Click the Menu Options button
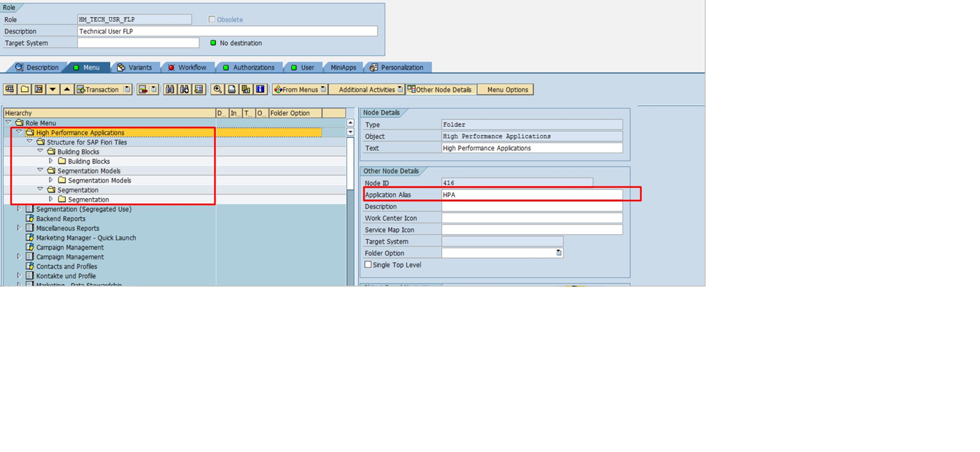Screen dimensions: 980x452 (507, 90)
